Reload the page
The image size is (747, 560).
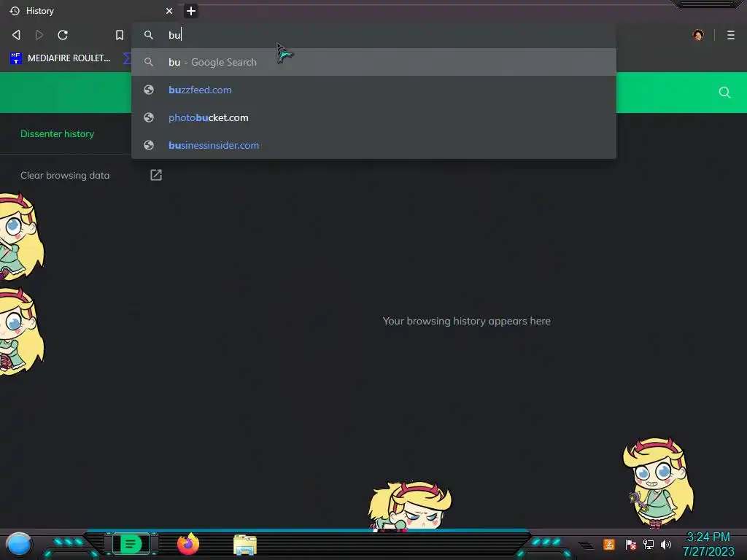(x=63, y=35)
